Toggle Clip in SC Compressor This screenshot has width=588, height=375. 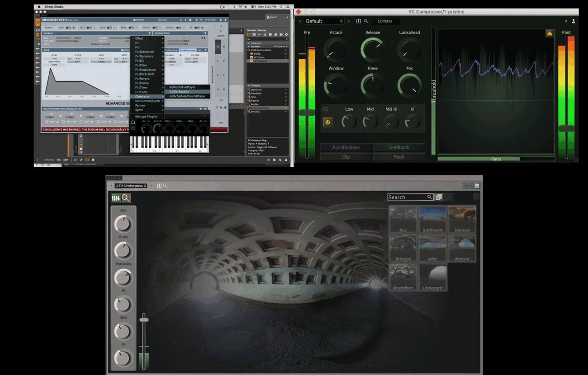[x=346, y=157]
